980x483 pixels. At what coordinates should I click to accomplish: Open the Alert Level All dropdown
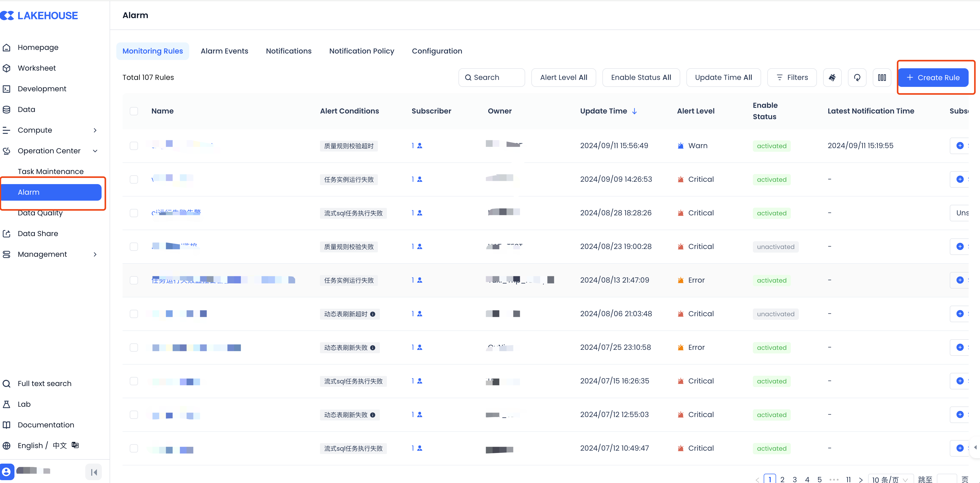[x=563, y=78]
